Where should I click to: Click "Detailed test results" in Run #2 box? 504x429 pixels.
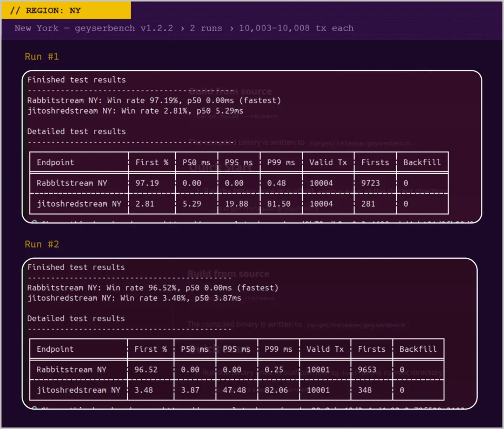[76, 318]
